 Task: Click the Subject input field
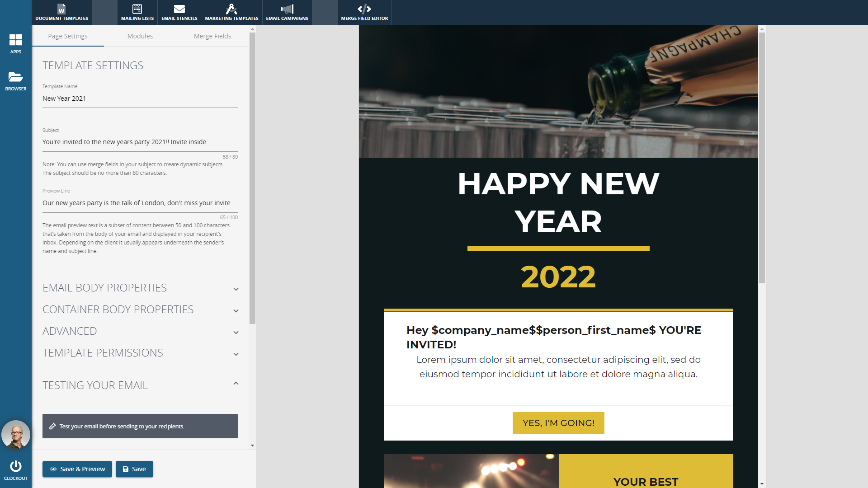[140, 142]
